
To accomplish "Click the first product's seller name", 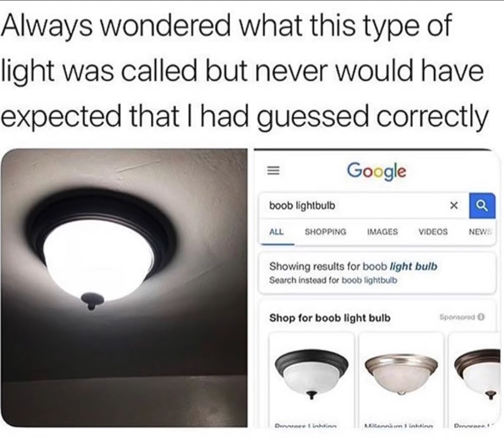I will tap(305, 425).
